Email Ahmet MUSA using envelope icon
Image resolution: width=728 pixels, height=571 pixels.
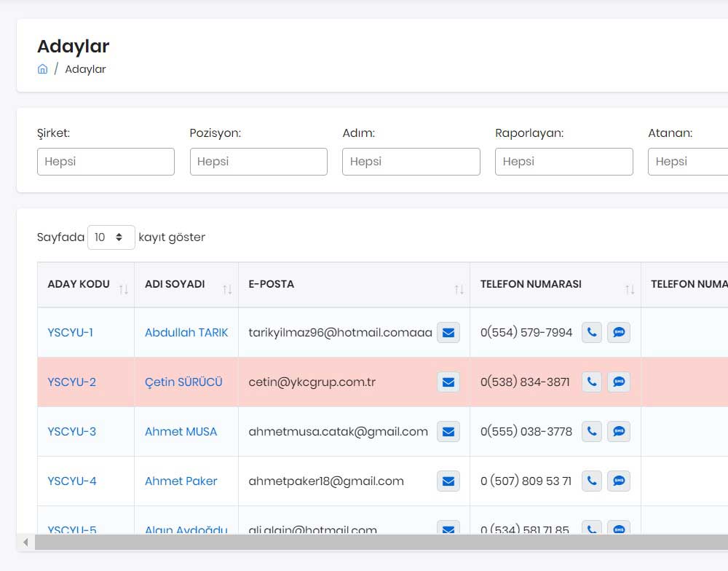[448, 432]
